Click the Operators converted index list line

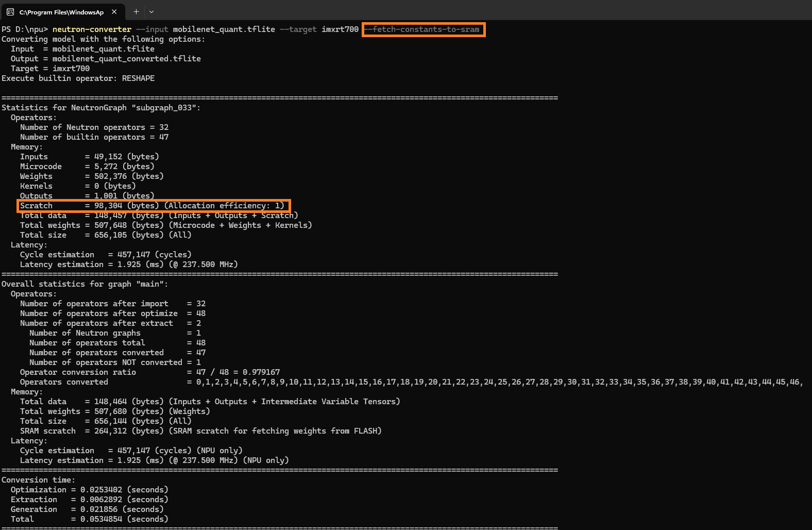(x=412, y=382)
